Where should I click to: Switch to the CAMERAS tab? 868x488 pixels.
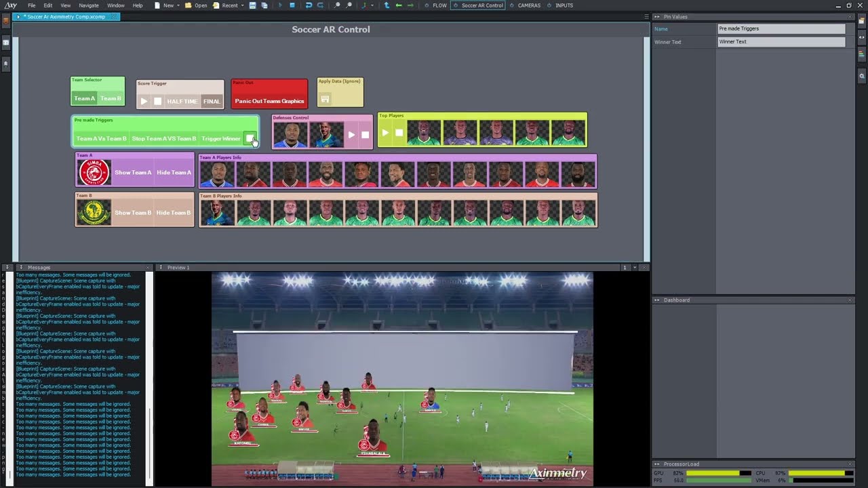click(525, 5)
